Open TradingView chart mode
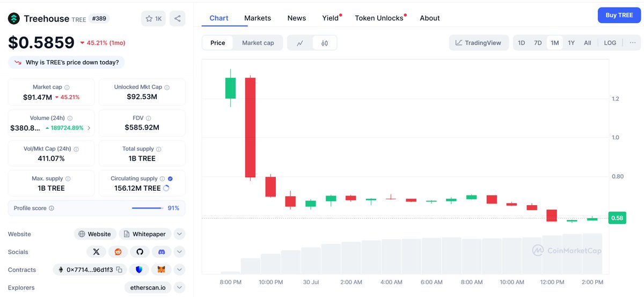 478,43
